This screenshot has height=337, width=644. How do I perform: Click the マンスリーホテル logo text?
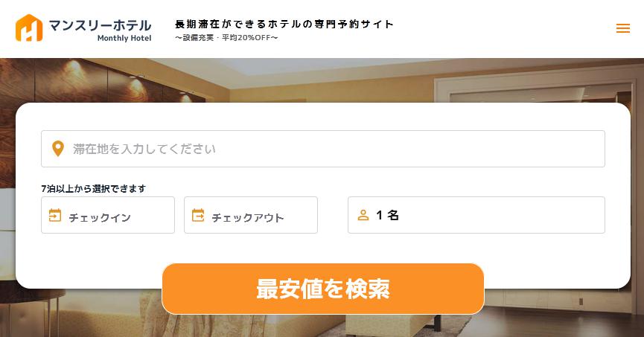(101, 25)
